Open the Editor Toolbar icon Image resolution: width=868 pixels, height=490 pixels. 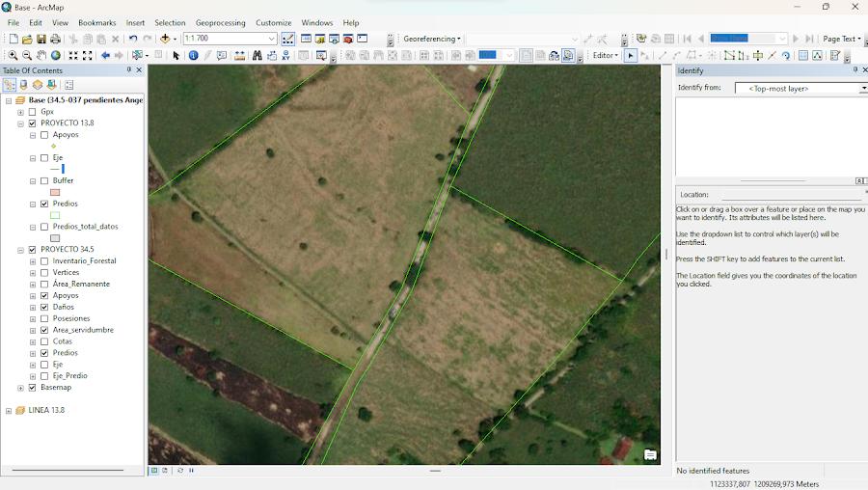(287, 39)
